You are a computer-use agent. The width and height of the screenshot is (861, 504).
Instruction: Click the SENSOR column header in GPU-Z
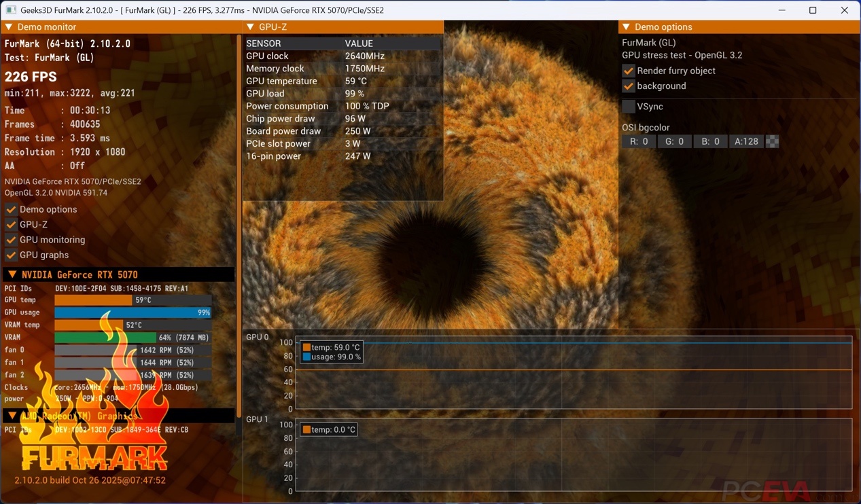pos(264,43)
